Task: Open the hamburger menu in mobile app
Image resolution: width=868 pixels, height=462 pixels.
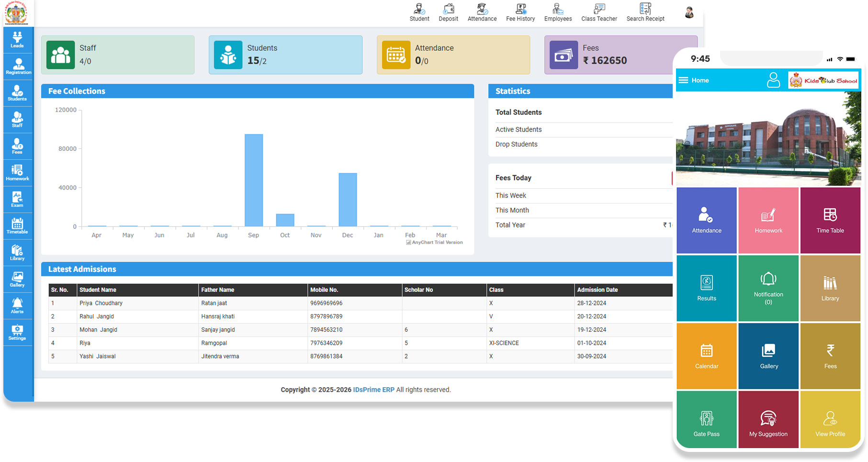Action: click(x=683, y=80)
